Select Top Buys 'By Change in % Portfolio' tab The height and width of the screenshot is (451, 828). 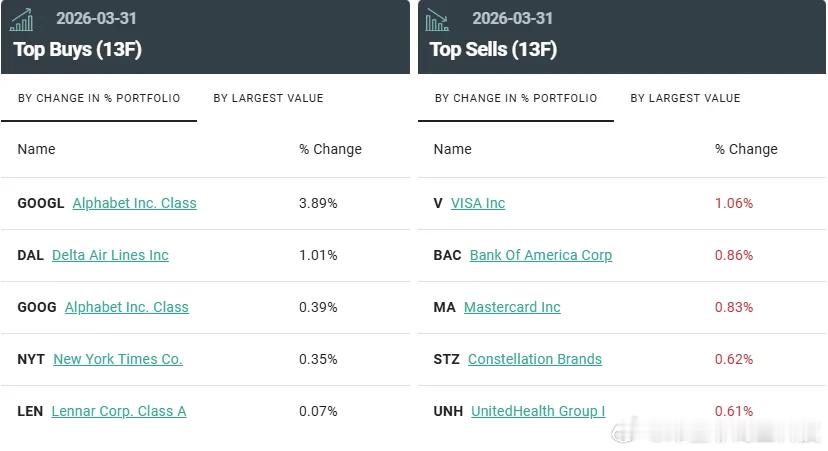pos(99,98)
